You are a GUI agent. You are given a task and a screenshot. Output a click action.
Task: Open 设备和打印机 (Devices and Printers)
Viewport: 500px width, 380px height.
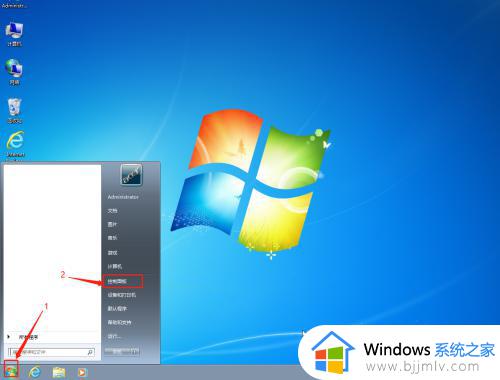[122, 295]
